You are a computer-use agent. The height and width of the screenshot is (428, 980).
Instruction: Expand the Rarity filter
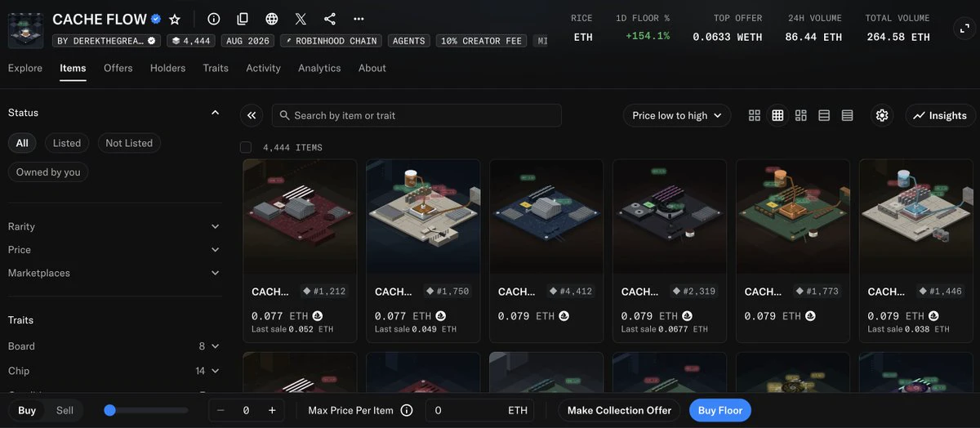coord(114,226)
